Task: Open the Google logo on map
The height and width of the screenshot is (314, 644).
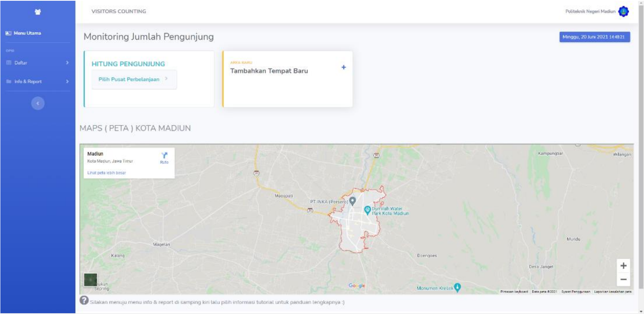Action: coord(357,285)
